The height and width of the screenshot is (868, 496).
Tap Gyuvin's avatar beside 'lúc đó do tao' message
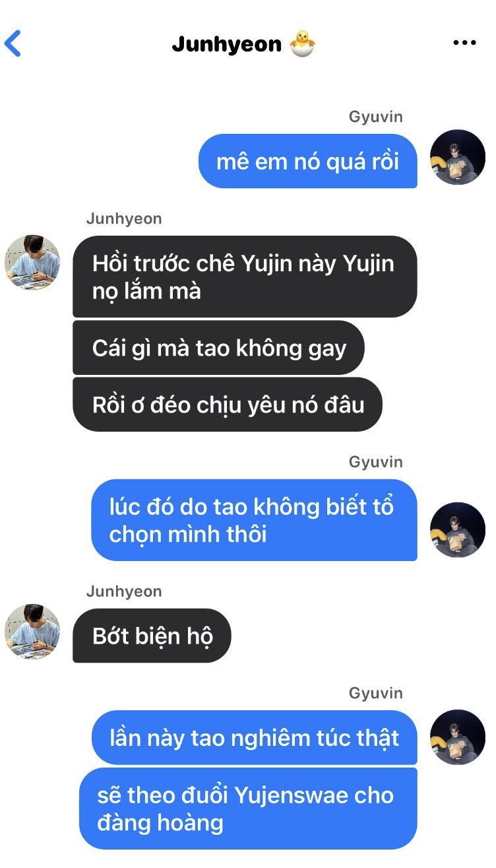coord(458,530)
